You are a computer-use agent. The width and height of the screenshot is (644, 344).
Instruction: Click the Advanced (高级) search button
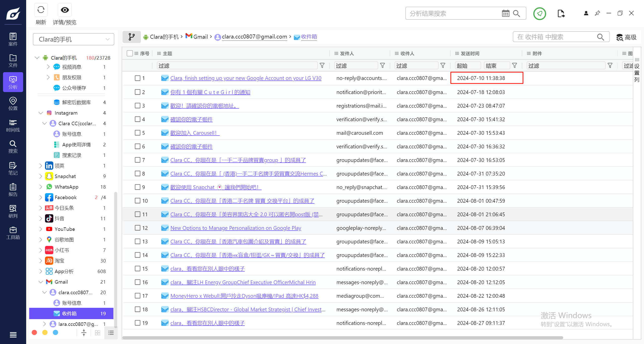(x=627, y=37)
